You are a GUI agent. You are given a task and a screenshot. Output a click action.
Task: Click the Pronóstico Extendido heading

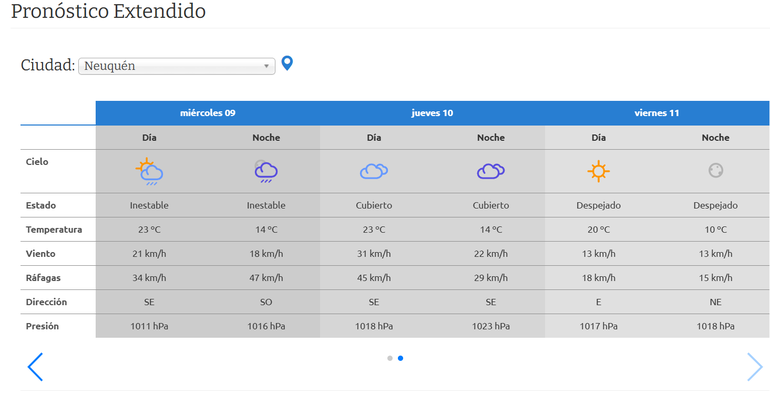coord(109,11)
